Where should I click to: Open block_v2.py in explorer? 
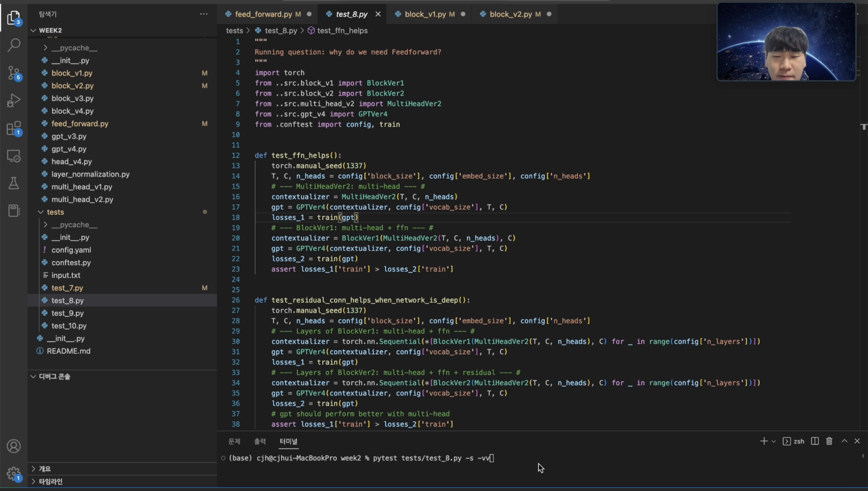122,86
